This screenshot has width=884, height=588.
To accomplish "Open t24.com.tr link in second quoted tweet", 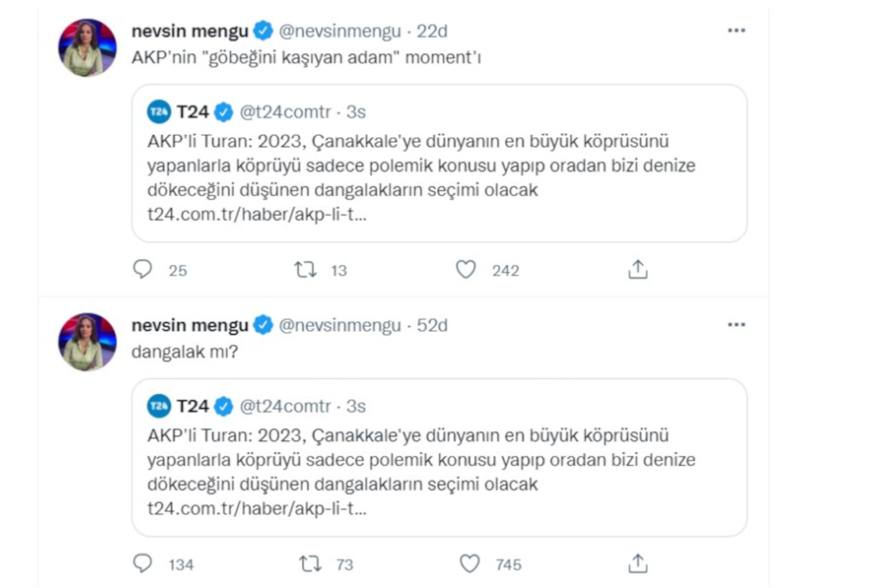I will tap(257, 509).
